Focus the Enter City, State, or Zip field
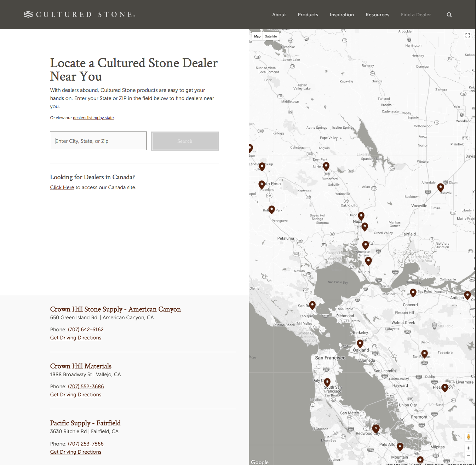The image size is (476, 465). pos(98,141)
